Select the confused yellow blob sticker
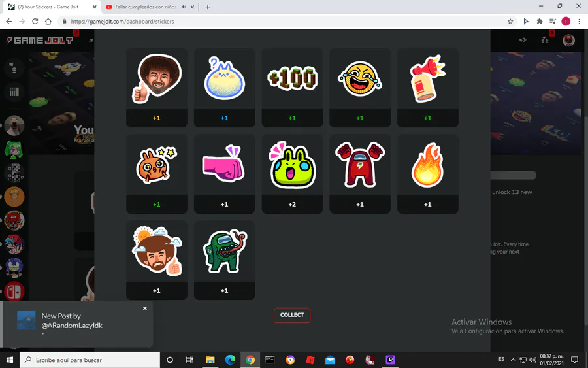The height and width of the screenshot is (368, 588). 224,79
